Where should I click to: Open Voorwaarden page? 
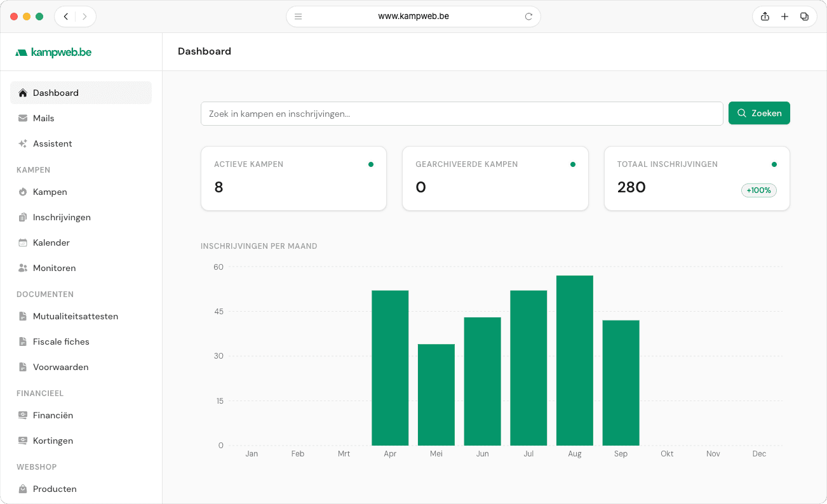(x=81, y=367)
